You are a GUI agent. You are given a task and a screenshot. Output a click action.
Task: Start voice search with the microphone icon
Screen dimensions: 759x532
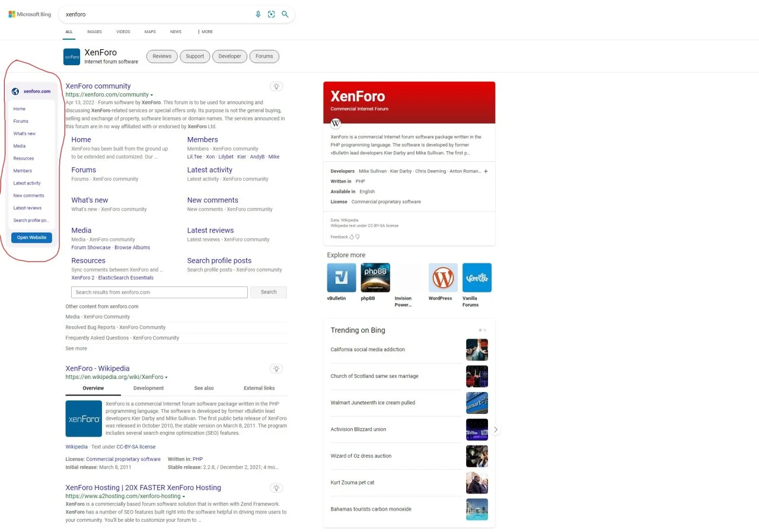tap(258, 14)
